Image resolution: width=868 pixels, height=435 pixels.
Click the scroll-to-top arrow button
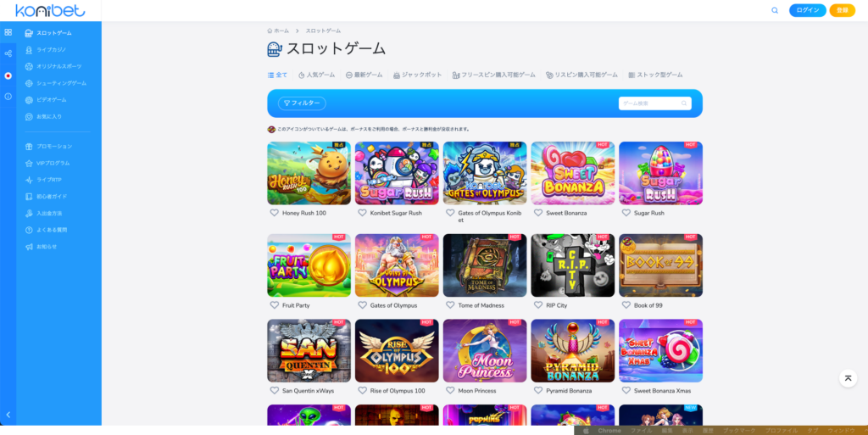point(848,378)
